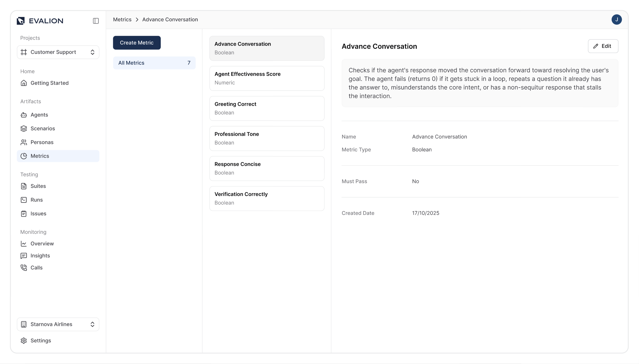Toggle the sidebar collapse icon
The image size is (639, 364).
[96, 21]
